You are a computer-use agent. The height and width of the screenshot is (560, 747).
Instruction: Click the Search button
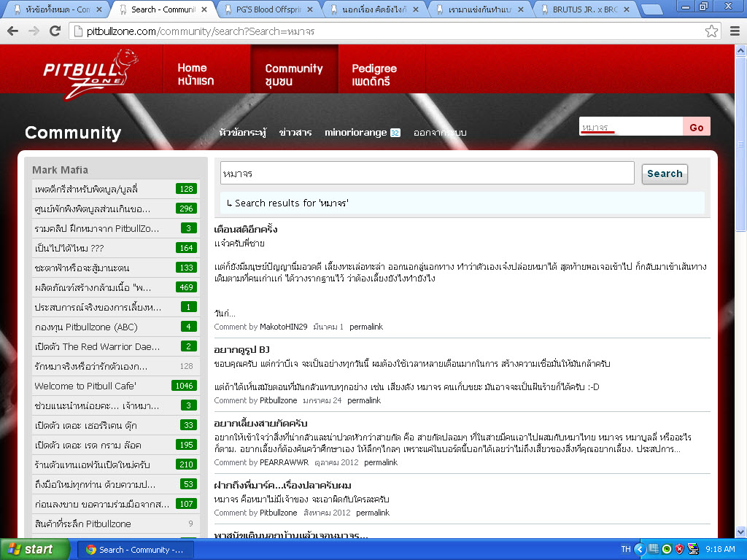tap(665, 174)
